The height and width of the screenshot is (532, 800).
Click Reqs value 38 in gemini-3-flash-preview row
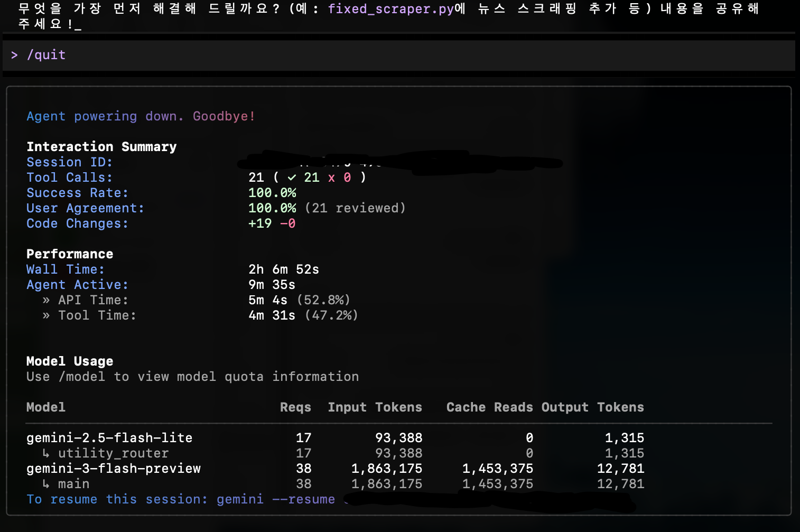point(304,469)
